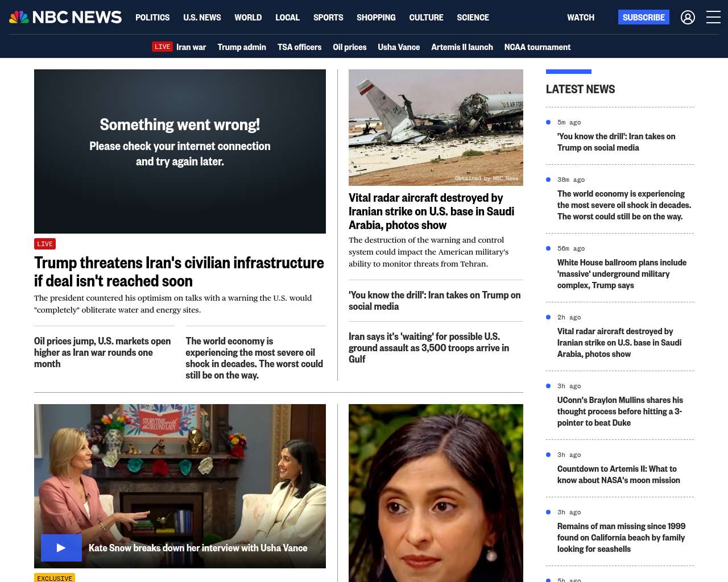Open the user account profile icon
This screenshot has width=728, height=582.
point(688,18)
